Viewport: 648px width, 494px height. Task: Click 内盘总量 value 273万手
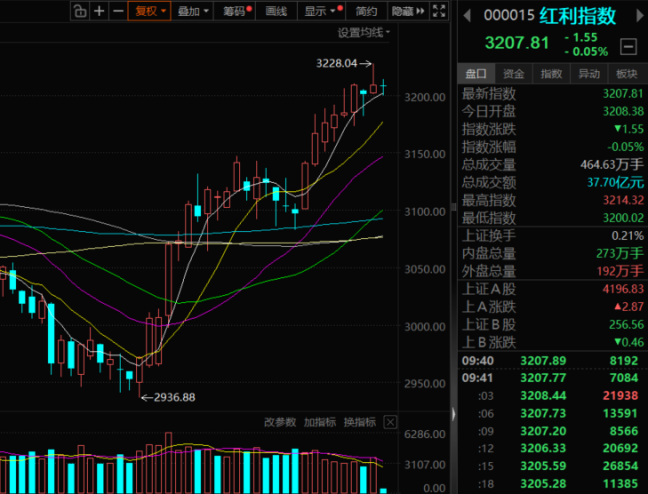pos(620,253)
